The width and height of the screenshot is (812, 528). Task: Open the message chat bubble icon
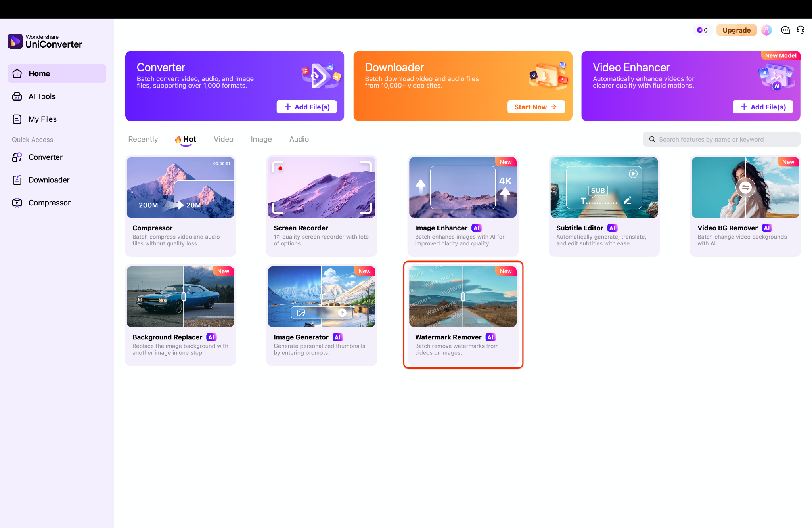point(785,30)
